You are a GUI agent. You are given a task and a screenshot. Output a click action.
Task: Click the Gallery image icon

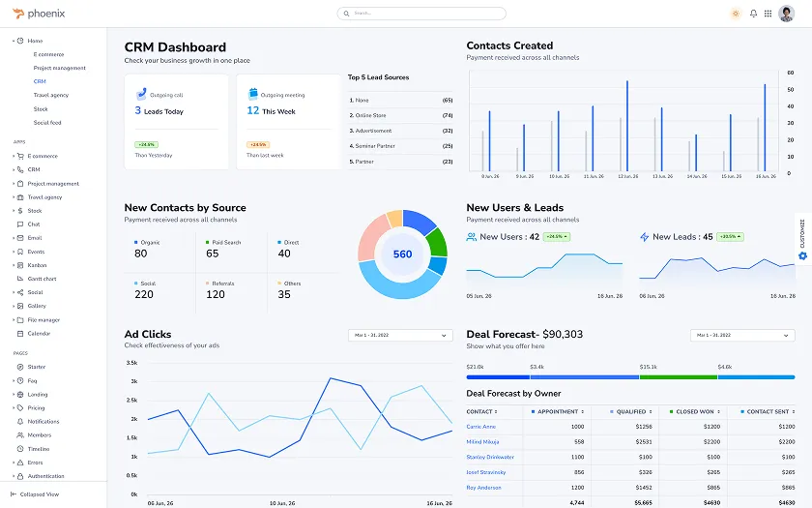(x=20, y=306)
